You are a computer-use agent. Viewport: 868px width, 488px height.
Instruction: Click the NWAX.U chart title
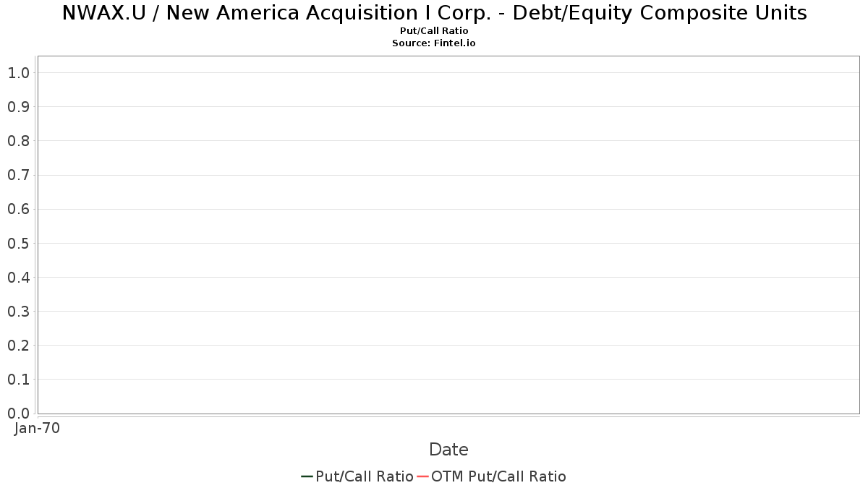tap(434, 13)
